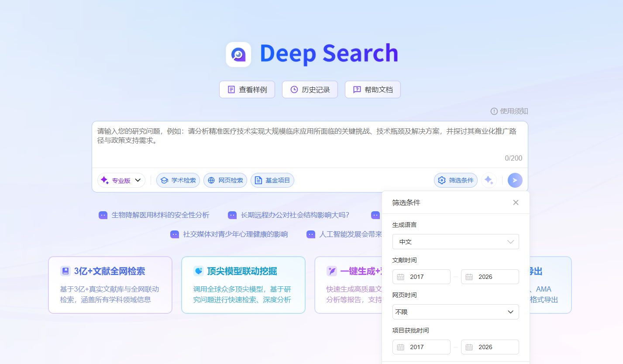Click document icon in 查看样例 button
This screenshot has width=623, height=364.
231,89
